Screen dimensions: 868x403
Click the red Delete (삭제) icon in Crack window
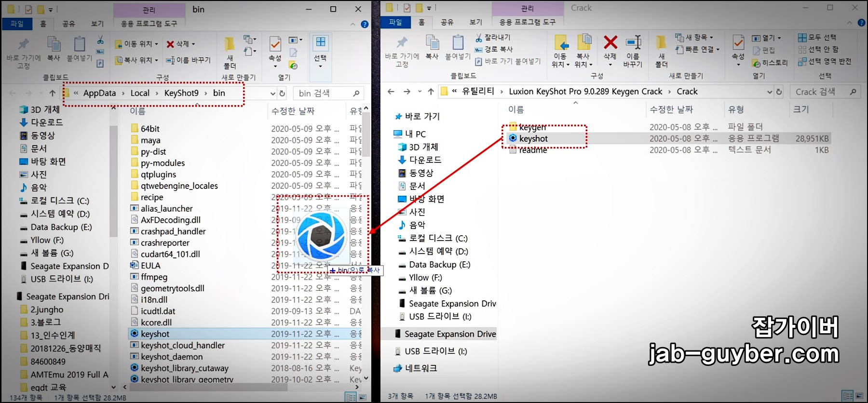(x=610, y=42)
